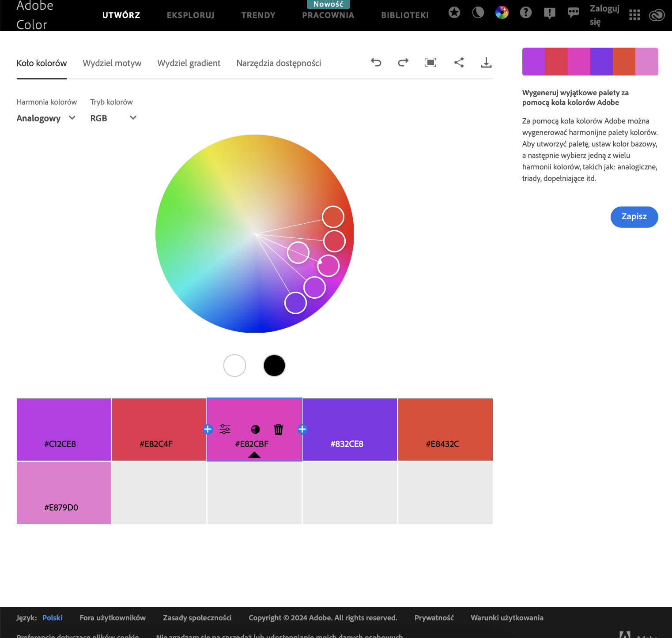Click the #E82CBF hex value text
The width and height of the screenshot is (672, 638).
[252, 444]
